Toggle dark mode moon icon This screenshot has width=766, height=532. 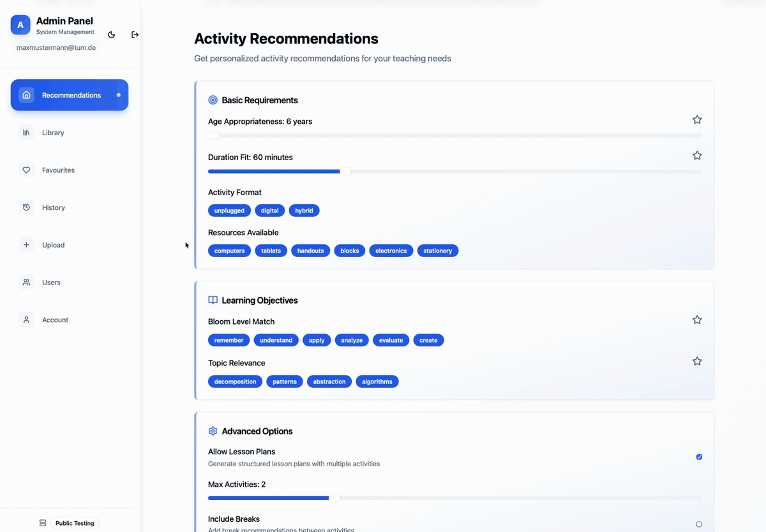tap(112, 35)
